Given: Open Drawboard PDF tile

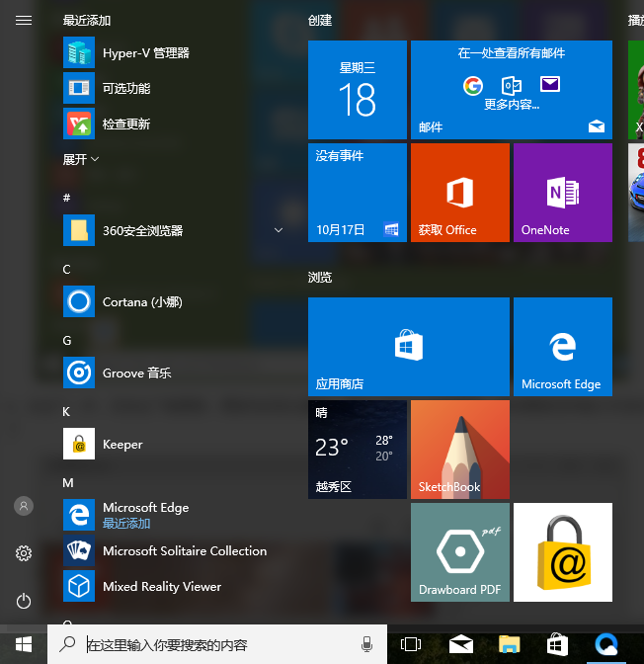Looking at the screenshot, I should click(x=459, y=552).
